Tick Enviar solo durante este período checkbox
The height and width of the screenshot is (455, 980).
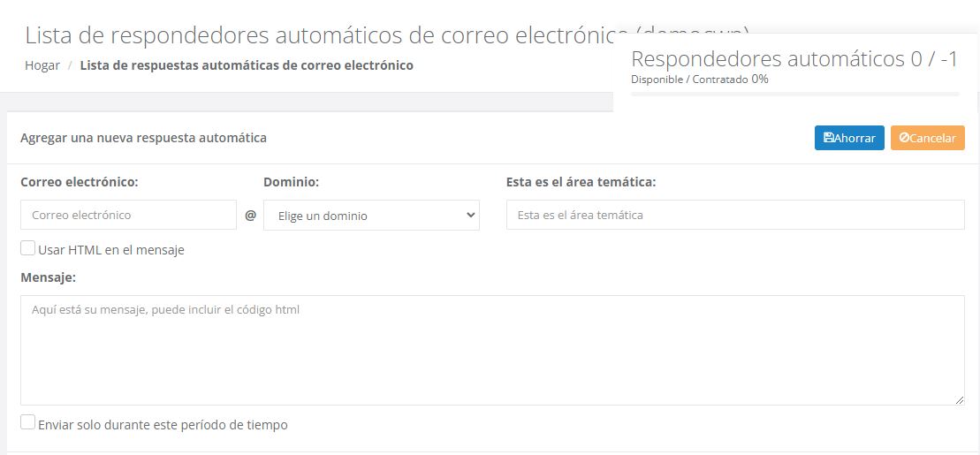28,423
